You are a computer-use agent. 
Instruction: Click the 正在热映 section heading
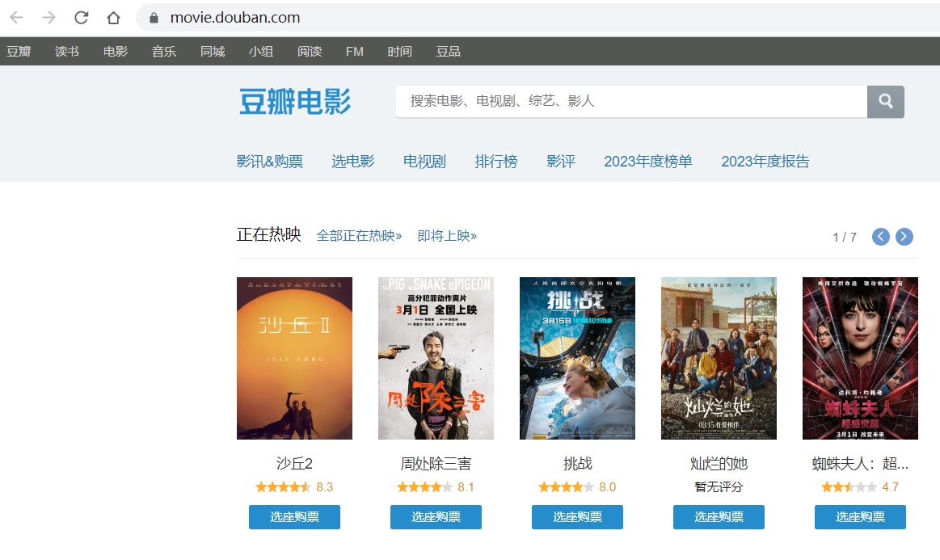coord(268,234)
